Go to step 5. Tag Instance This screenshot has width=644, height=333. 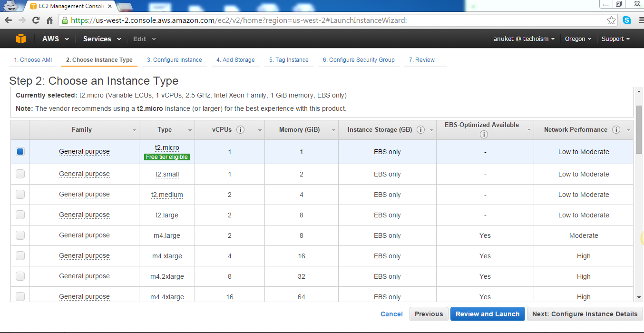[x=289, y=60]
